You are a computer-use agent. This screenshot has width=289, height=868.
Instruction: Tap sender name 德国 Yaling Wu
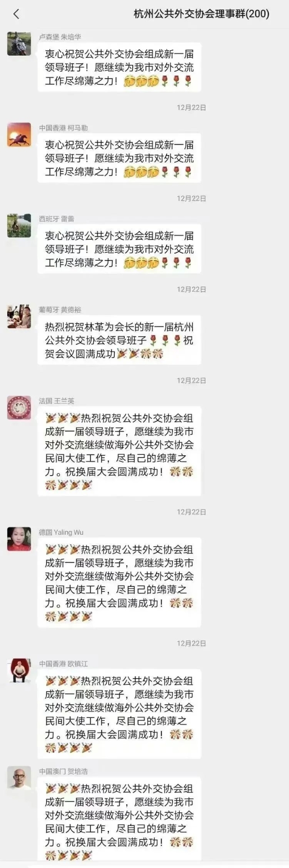pyautogui.click(x=61, y=532)
